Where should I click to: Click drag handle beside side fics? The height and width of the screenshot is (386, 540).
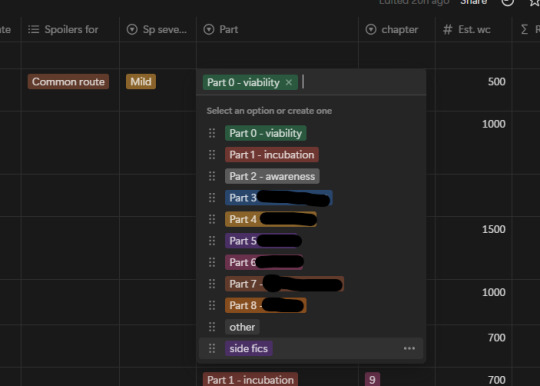[x=212, y=348]
